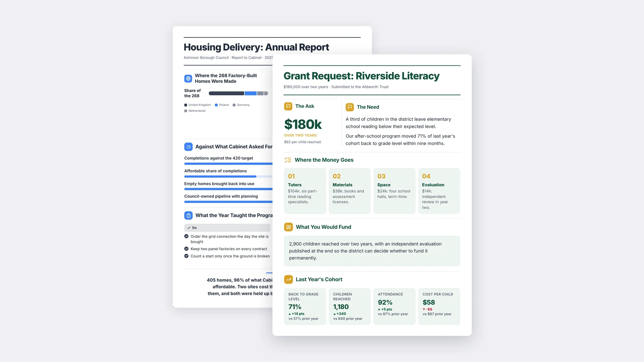
Task: Click the checklist icon beside Against What Cabinet Asked For
Action: (x=188, y=147)
